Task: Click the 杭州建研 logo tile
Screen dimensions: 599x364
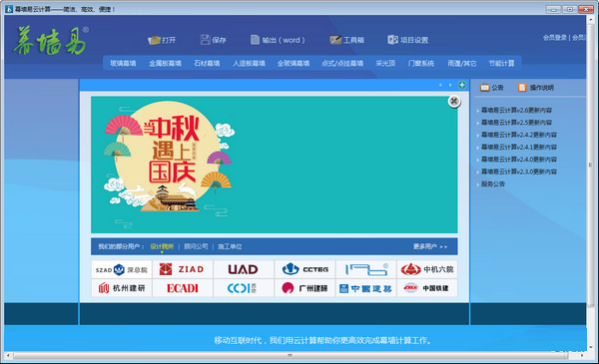Action: coord(122,288)
